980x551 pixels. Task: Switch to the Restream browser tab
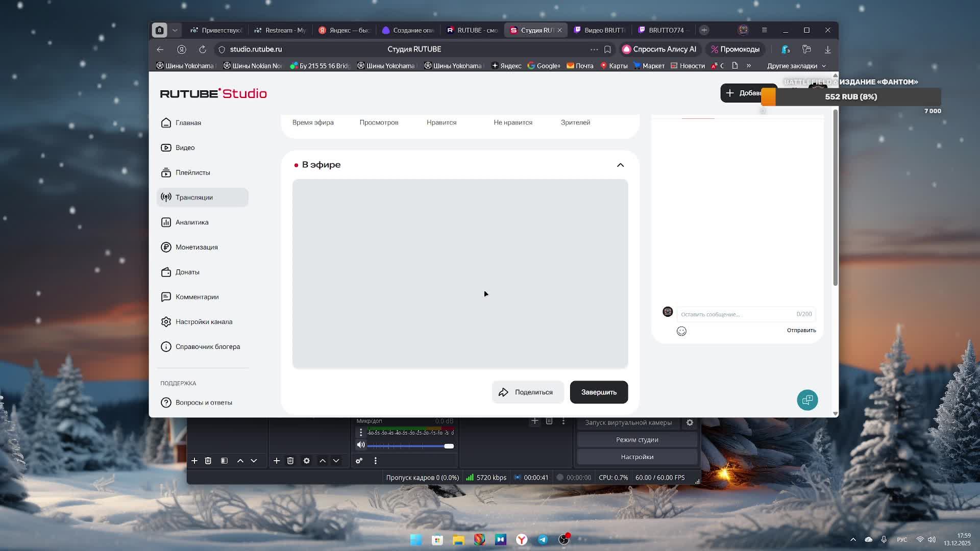point(280,30)
